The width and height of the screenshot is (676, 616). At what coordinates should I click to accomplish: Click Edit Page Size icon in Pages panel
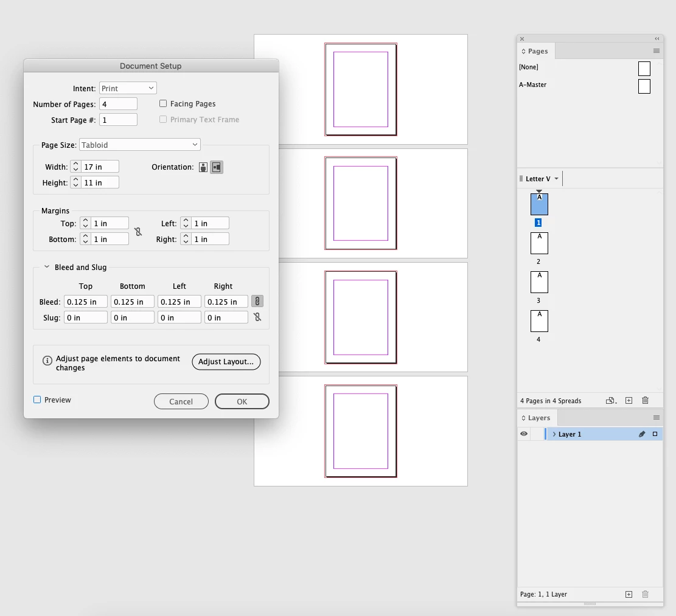click(x=611, y=401)
